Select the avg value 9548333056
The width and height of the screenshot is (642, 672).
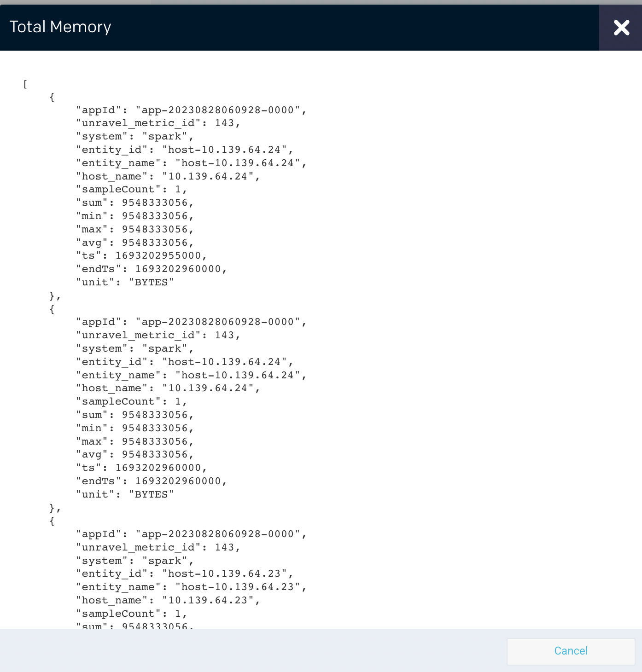click(x=157, y=242)
